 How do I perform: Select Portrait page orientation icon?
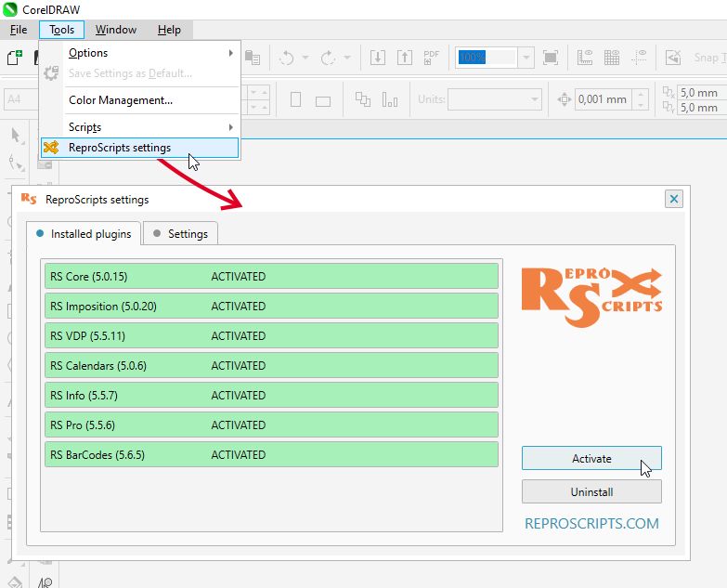(296, 99)
